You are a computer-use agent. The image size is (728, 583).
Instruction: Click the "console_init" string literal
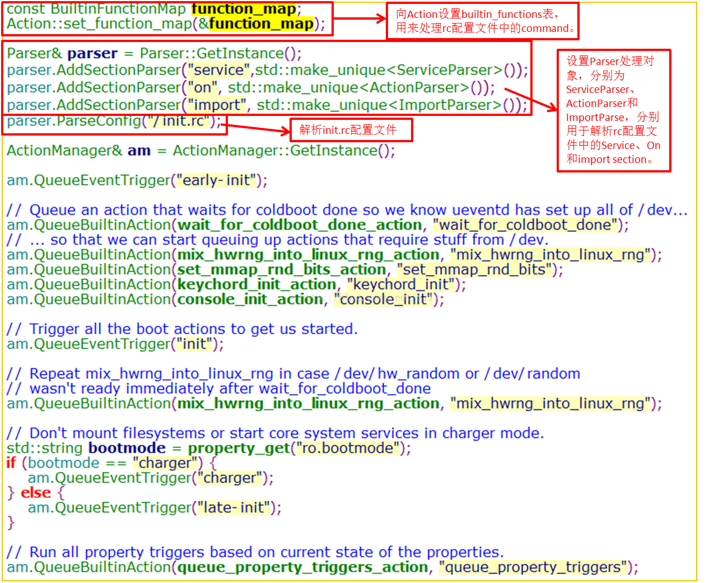point(384,300)
